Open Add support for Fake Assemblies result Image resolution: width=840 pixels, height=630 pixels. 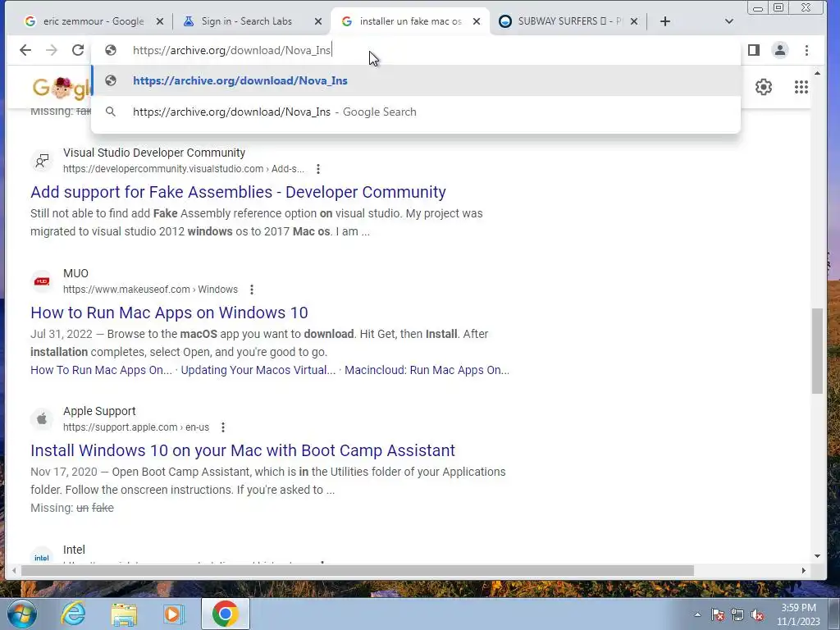coord(239,192)
